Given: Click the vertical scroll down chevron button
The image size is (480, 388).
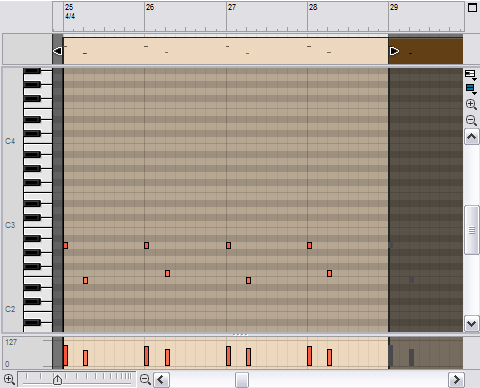Looking at the screenshot, I should coord(471,323).
